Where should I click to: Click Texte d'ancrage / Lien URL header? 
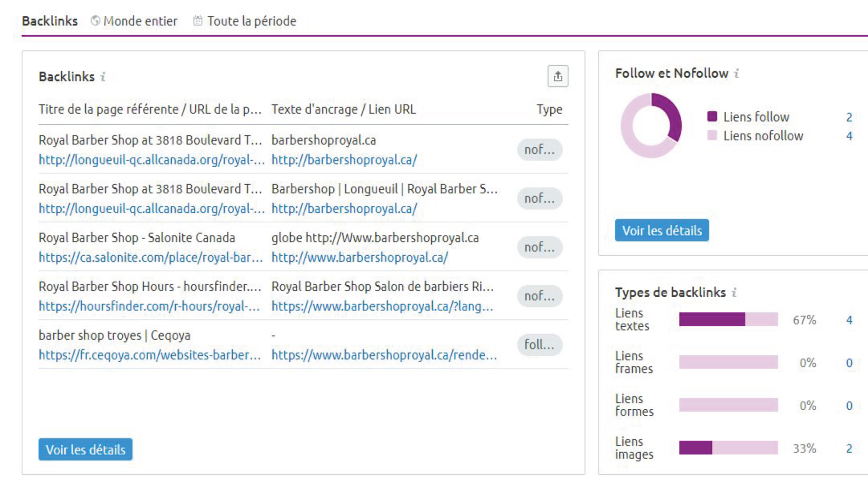[343, 109]
